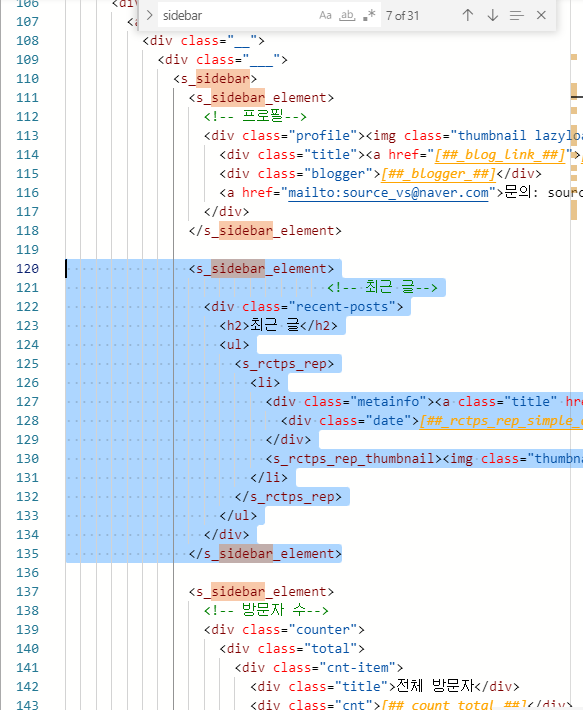
Task: Click line number 137
Action: click(28, 592)
